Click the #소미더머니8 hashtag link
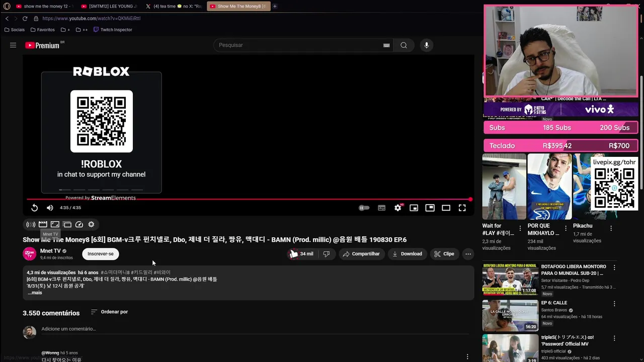Screen dimensions: 644x362 point(115,273)
